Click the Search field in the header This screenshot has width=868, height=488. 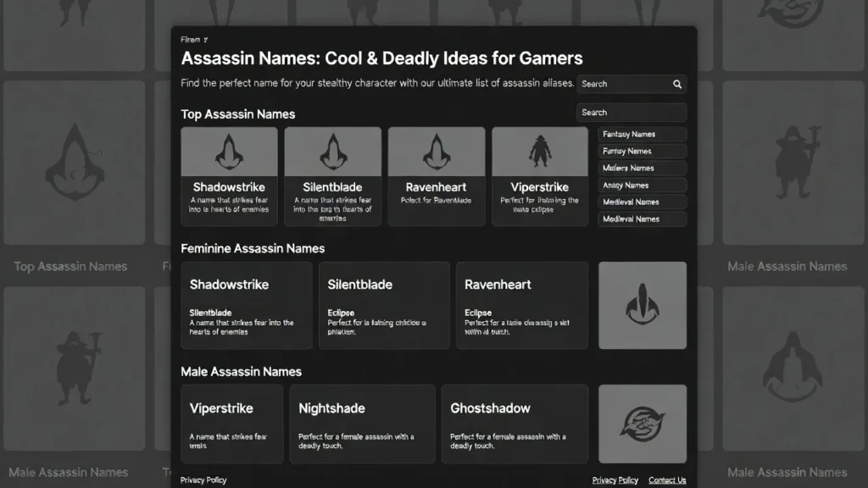[627, 84]
